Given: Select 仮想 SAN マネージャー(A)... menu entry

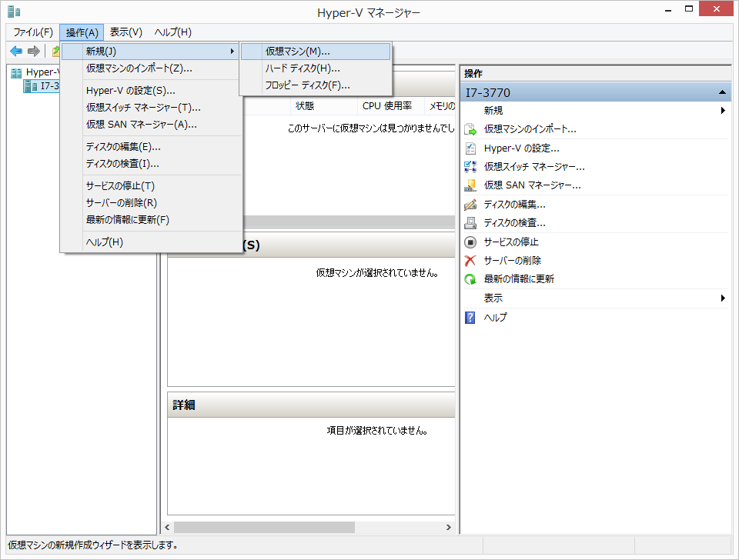Looking at the screenshot, I should (x=150, y=125).
